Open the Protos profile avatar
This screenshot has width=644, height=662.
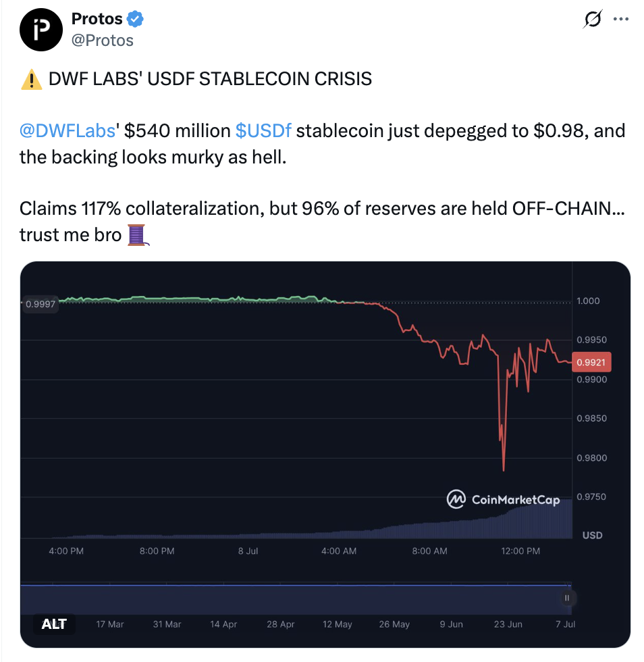[x=41, y=30]
